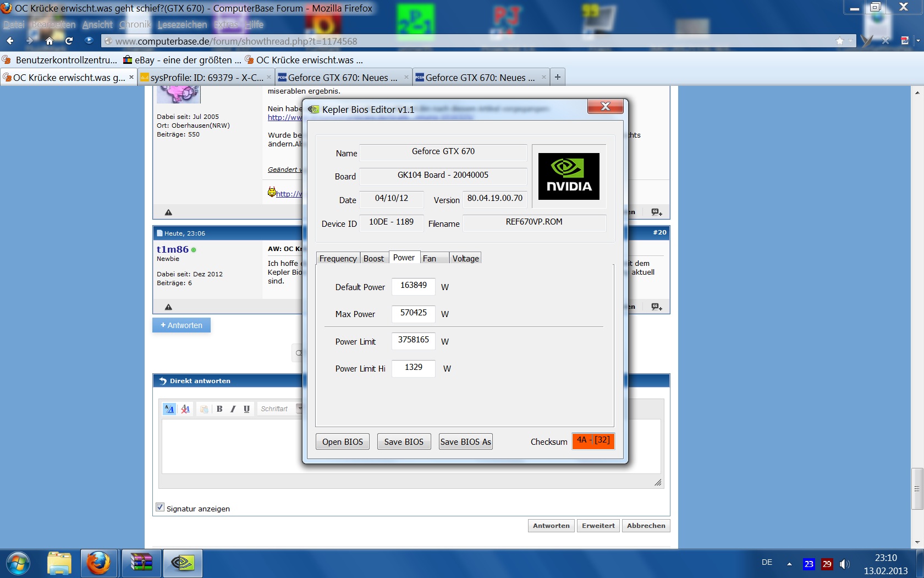924x578 pixels.
Task: Open t1m86 user profile link
Action: coord(173,249)
